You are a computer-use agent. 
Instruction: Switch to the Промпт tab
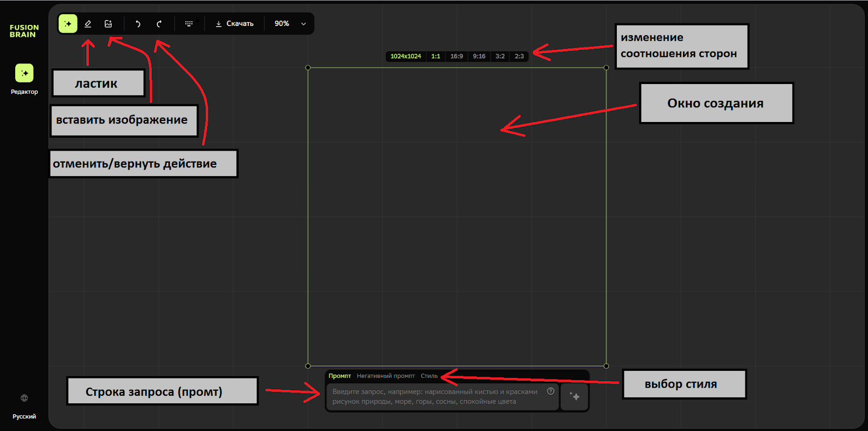[340, 376]
